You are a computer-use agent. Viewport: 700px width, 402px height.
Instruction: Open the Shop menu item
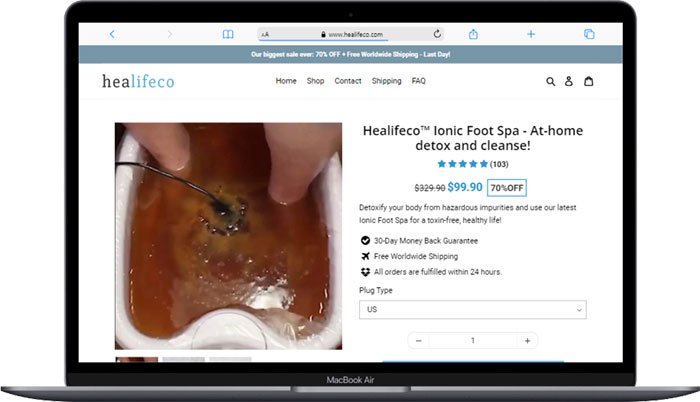point(315,81)
